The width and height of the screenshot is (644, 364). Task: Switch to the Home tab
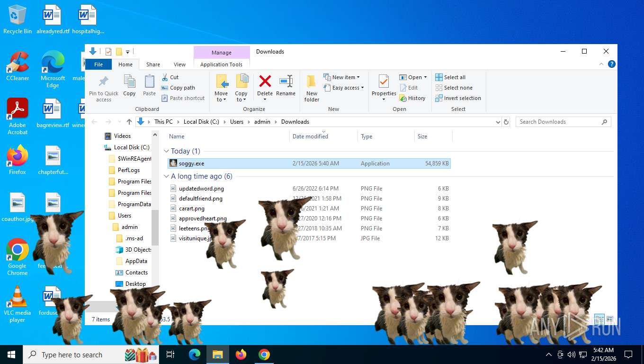125,64
